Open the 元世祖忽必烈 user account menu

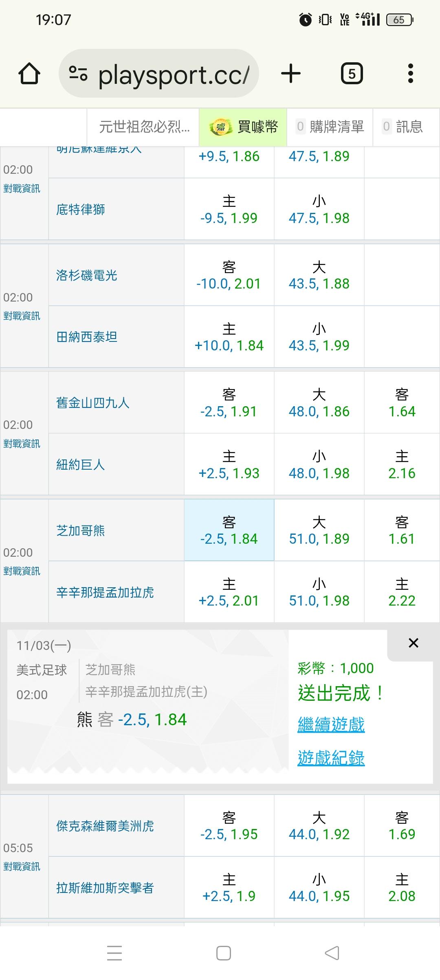[144, 127]
